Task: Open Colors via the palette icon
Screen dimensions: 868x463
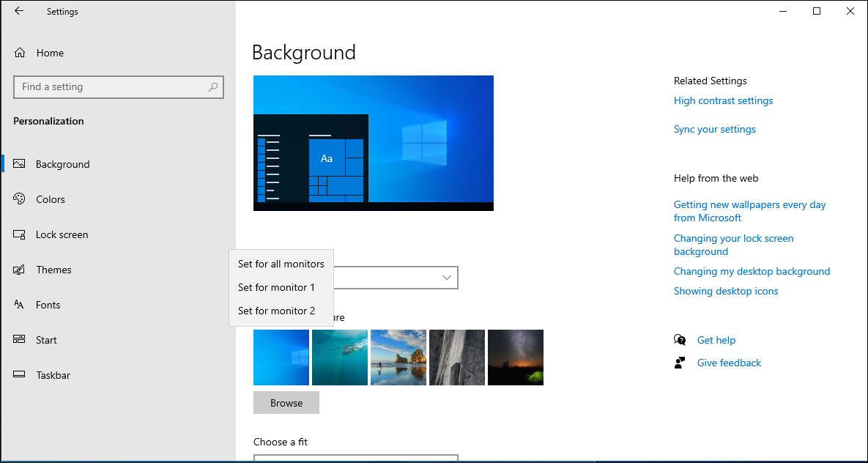Action: click(20, 199)
